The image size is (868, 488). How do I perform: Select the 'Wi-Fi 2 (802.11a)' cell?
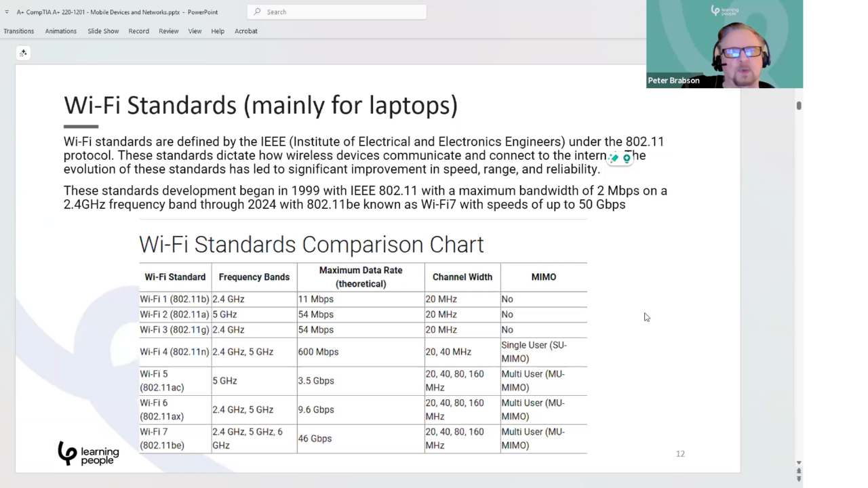pyautogui.click(x=174, y=314)
